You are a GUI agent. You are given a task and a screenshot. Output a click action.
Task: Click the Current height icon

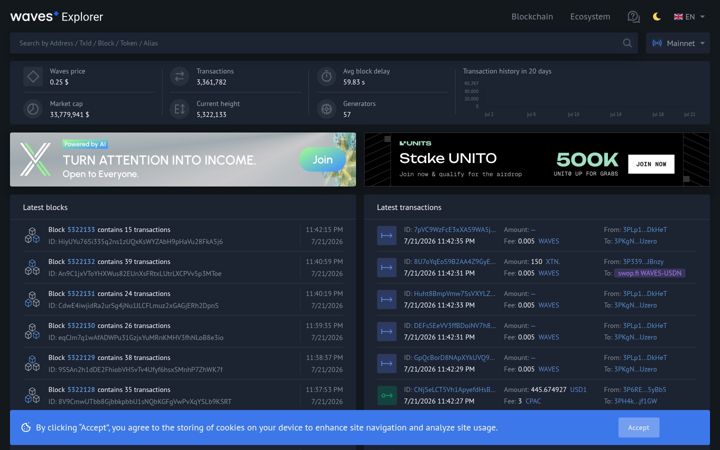[x=180, y=109]
